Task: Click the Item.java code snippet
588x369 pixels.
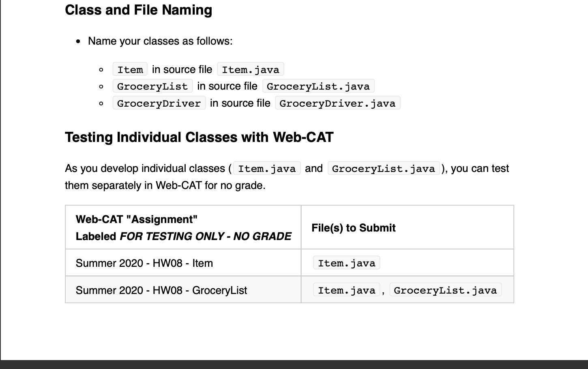Action: 250,69
